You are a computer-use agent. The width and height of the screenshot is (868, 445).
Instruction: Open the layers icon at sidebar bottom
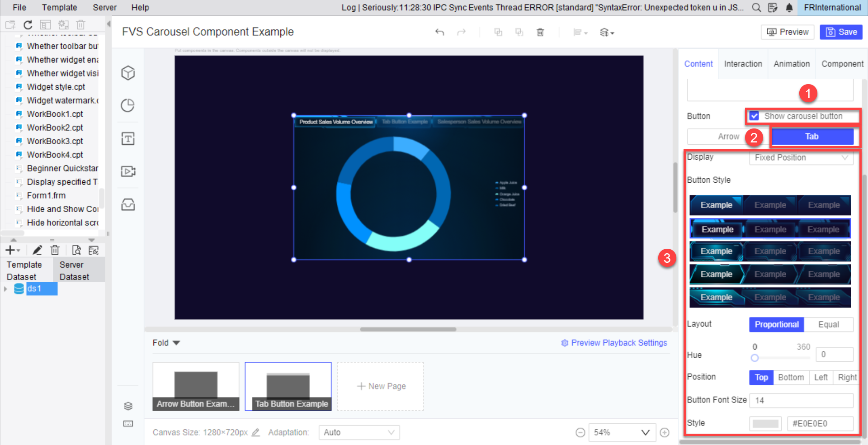tap(128, 406)
